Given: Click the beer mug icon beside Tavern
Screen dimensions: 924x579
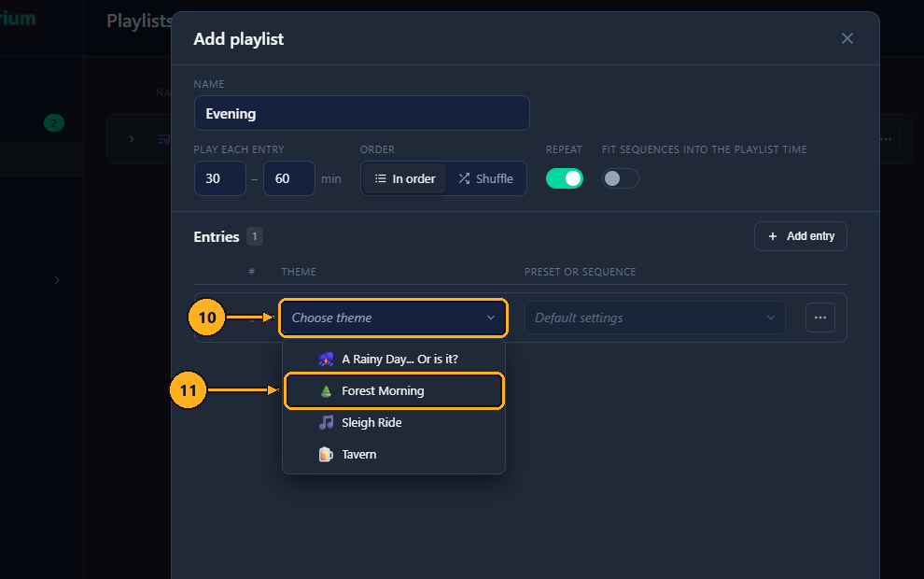Looking at the screenshot, I should click(x=326, y=454).
